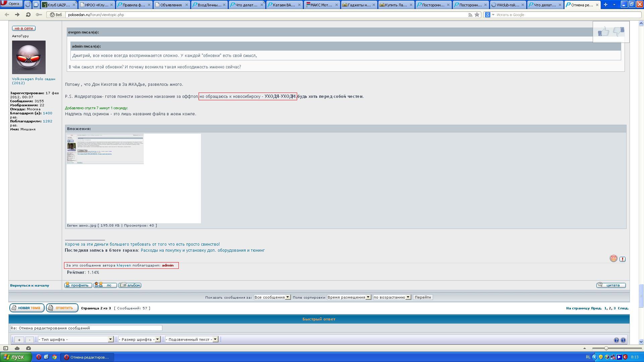Click the Евген авно.jpg attachment thumbnail
Viewport: 644px width, 362px height.
[x=105, y=149]
